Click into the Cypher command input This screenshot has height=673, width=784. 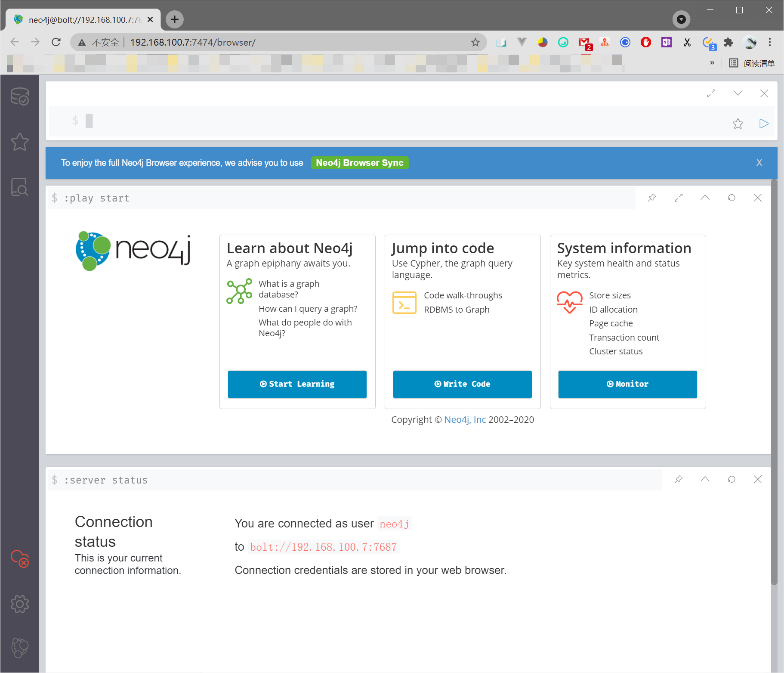pyautogui.click(x=387, y=121)
